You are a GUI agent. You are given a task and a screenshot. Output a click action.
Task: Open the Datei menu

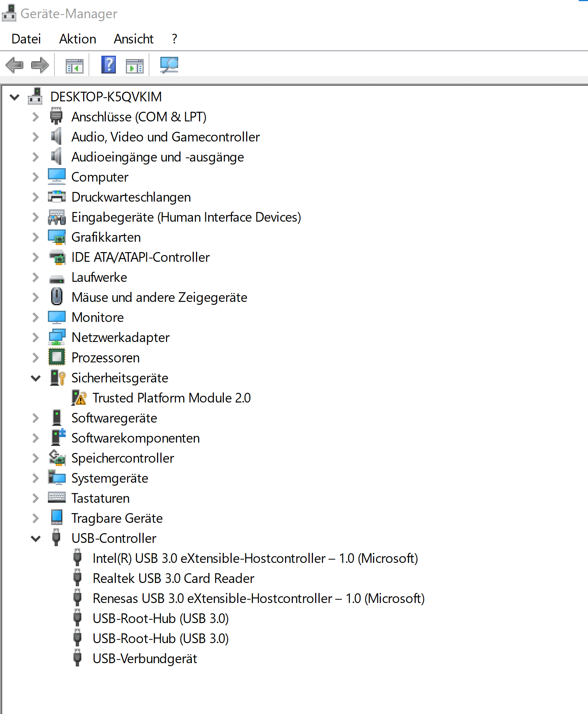click(26, 39)
